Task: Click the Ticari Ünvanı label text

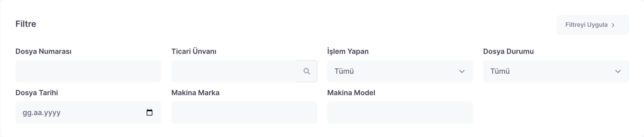Action: click(194, 51)
